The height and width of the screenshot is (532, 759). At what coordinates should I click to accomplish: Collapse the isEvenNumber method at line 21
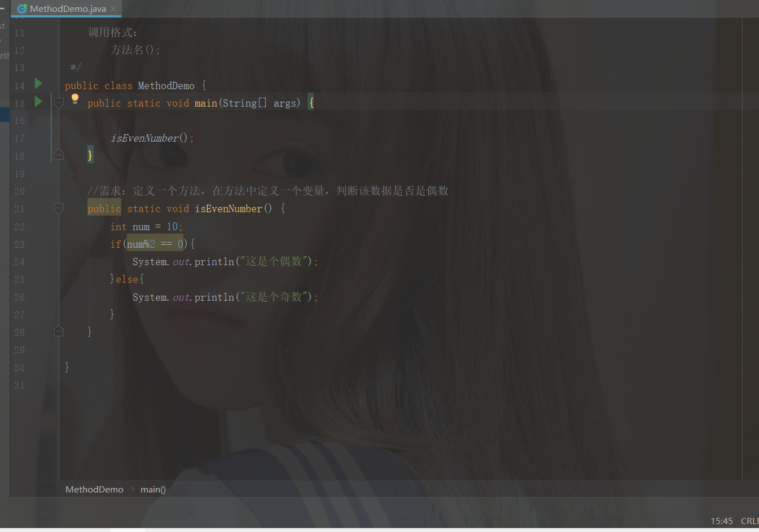point(59,208)
